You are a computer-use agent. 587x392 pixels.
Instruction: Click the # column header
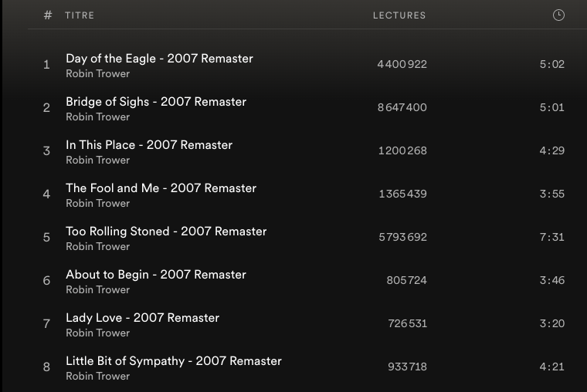pos(48,15)
